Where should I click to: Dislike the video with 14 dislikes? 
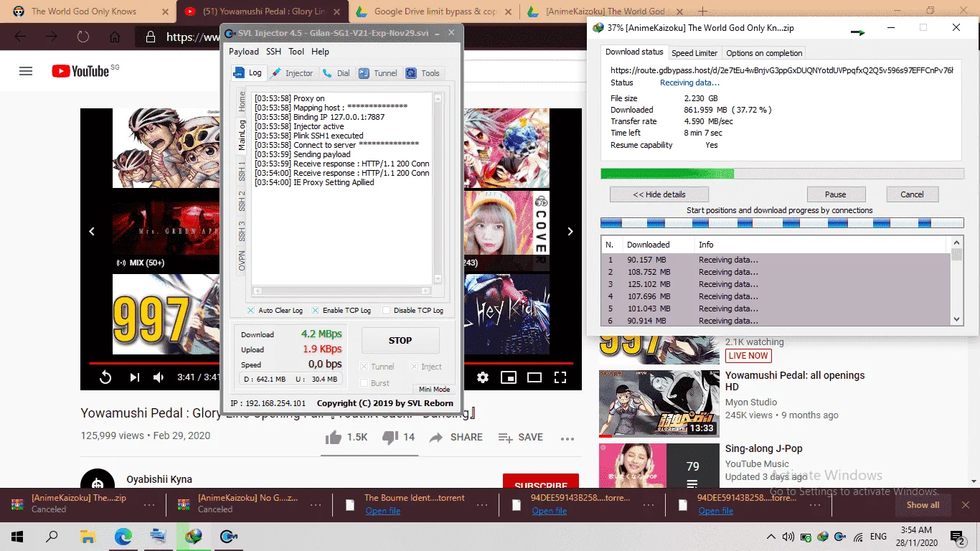click(x=398, y=437)
